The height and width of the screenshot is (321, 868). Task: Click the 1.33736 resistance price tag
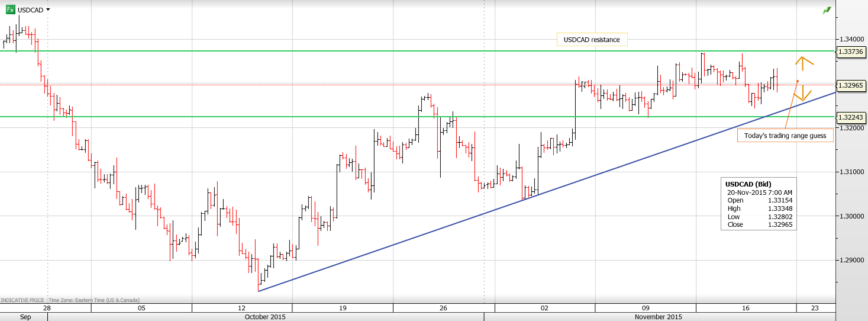[x=851, y=52]
